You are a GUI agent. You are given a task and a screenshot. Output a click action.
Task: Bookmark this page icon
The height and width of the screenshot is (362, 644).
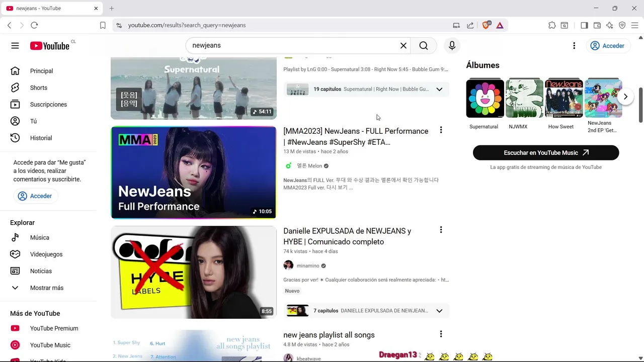[103, 25]
